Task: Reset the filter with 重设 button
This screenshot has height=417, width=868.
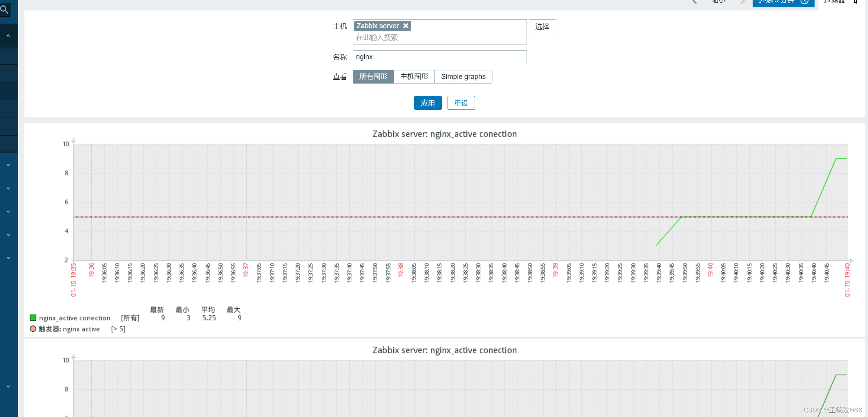Action: pos(461,103)
